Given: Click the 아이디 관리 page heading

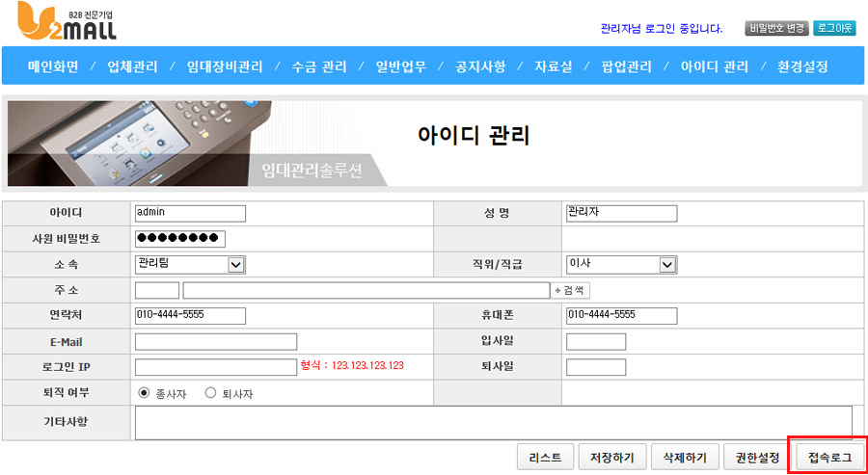Looking at the screenshot, I should pos(474,135).
